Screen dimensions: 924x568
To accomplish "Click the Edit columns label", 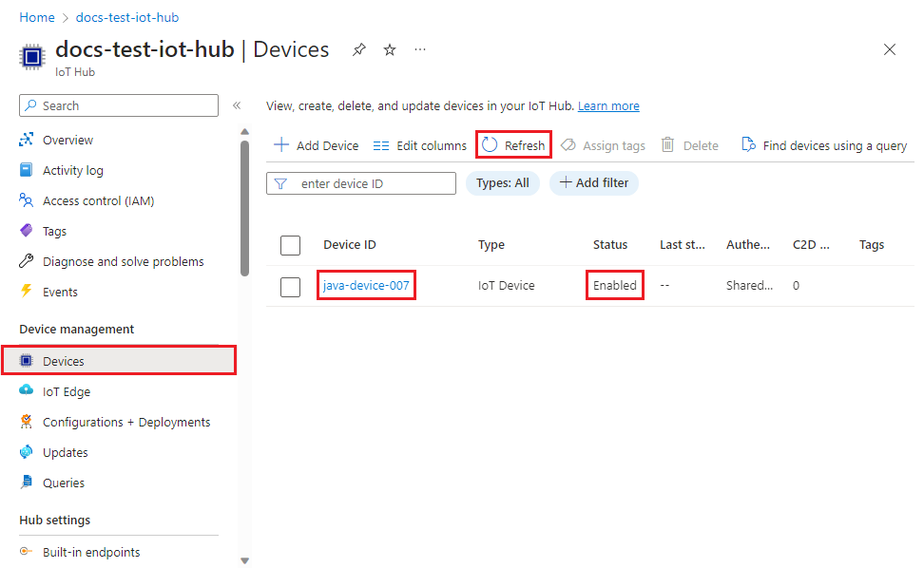I will pos(432,146).
